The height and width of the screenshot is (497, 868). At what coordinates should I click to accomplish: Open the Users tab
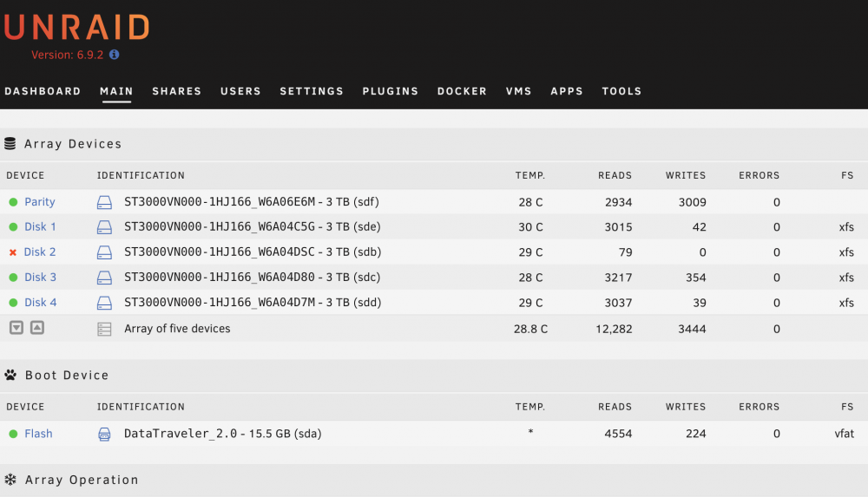click(x=240, y=91)
